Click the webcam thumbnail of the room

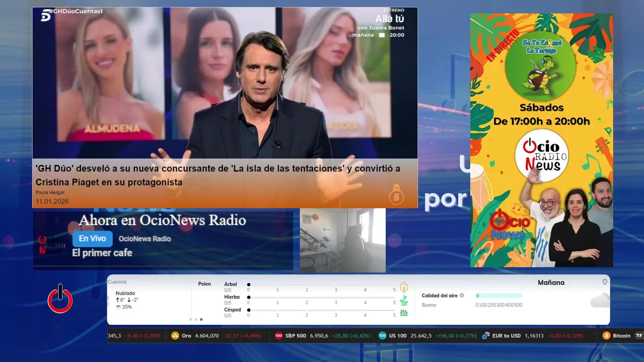pyautogui.click(x=343, y=240)
